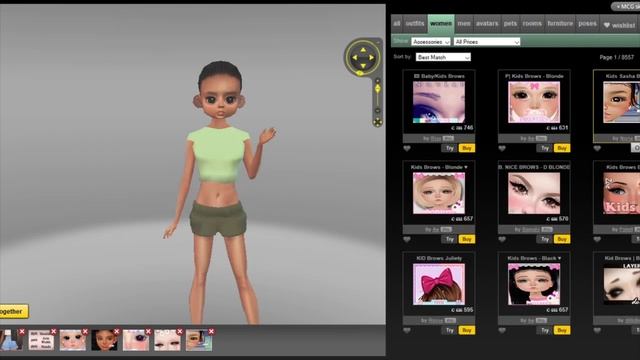Viewport: 640px width, 360px height.
Task: Click the Page 1 / 8557 indicator
Action: click(616, 57)
